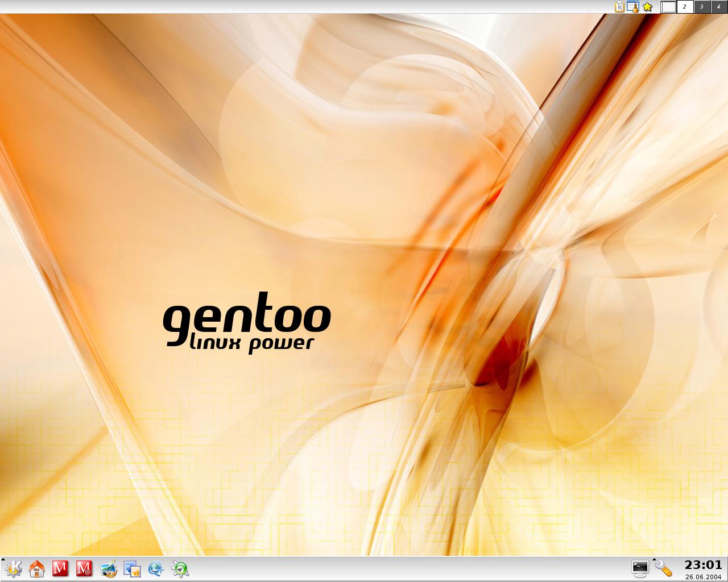728x582 pixels.
Task: Click the yellow star tray icon
Action: (x=647, y=7)
